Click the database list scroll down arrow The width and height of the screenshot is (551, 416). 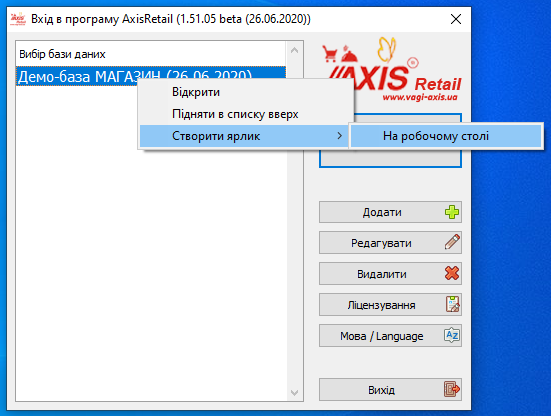294,392
